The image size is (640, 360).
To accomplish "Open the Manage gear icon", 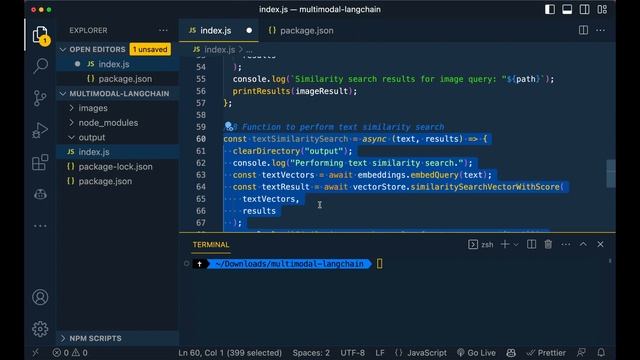I will 40,329.
